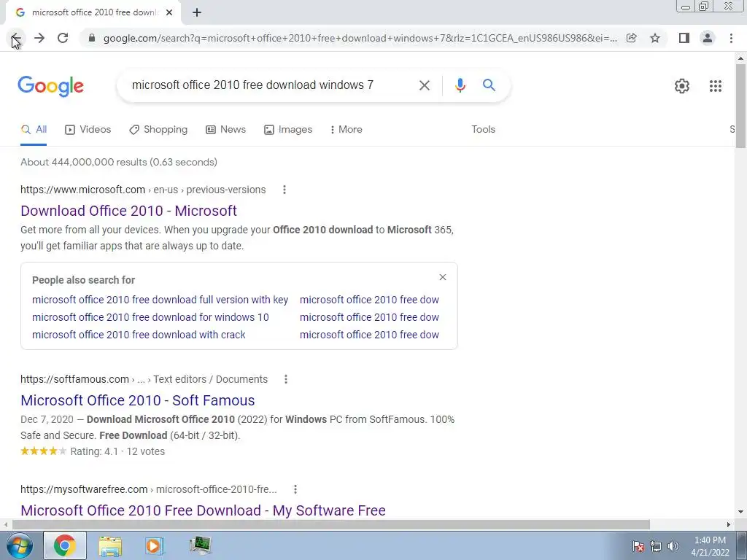
Task: Search free download full version with key
Action: 160,300
